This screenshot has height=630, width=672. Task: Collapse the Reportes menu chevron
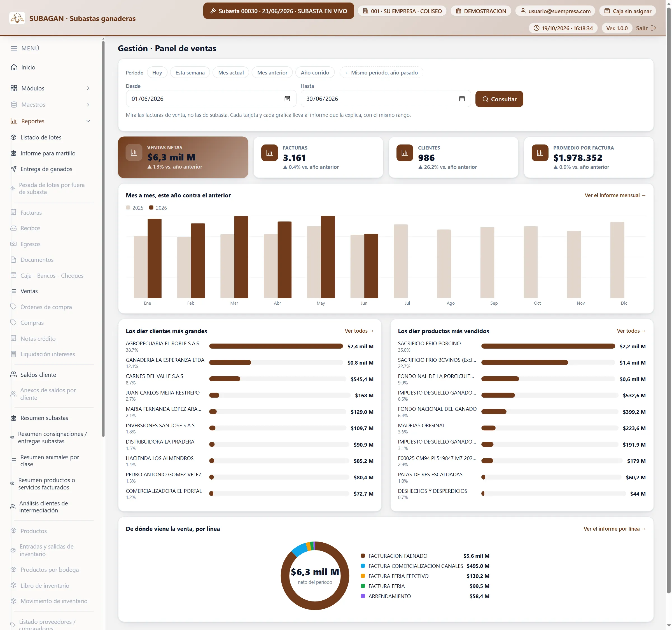[x=88, y=121]
